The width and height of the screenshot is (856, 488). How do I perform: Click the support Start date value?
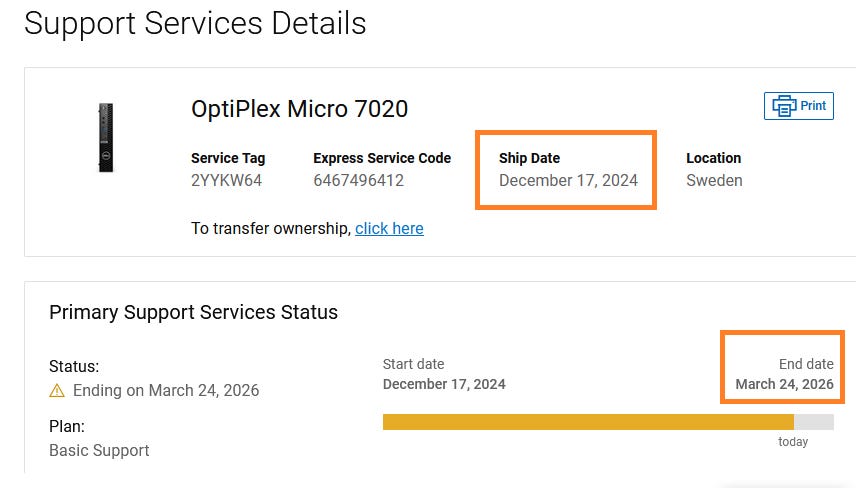(444, 384)
